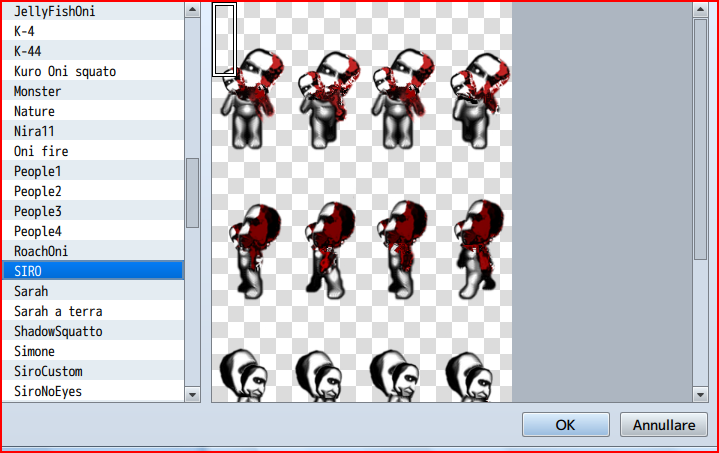Click the file list scroll down arrow
The height and width of the screenshot is (453, 719).
point(193,394)
